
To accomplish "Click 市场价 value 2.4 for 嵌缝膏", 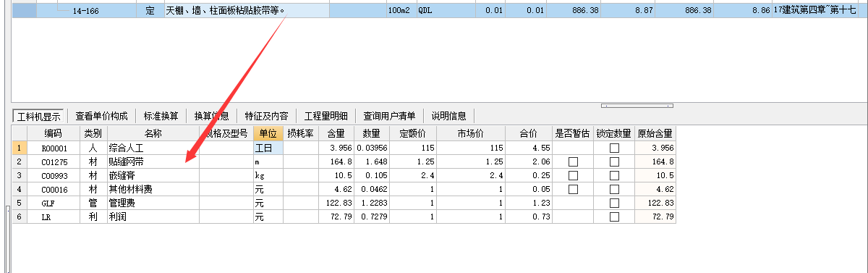I will point(470,175).
